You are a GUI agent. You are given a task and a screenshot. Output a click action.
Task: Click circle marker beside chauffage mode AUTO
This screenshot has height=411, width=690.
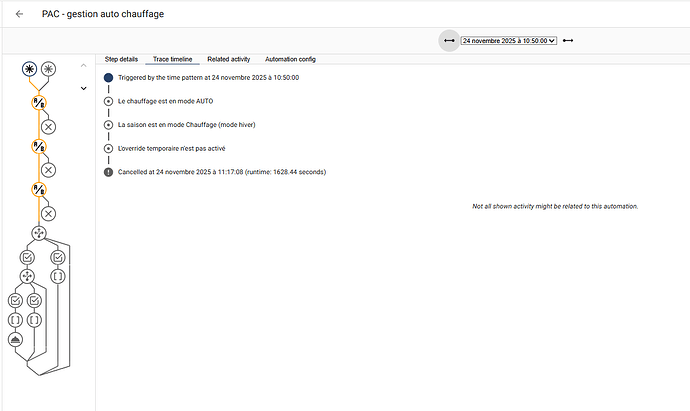[108, 101]
